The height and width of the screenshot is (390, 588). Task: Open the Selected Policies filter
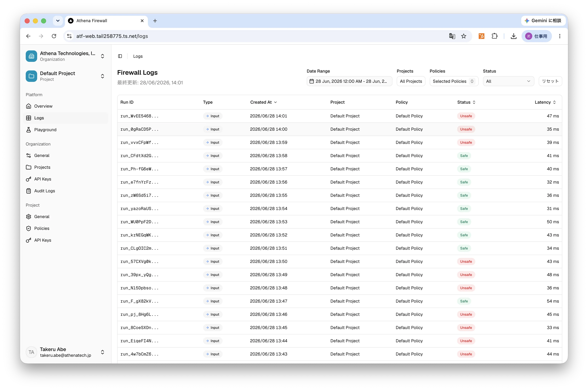click(x=454, y=81)
